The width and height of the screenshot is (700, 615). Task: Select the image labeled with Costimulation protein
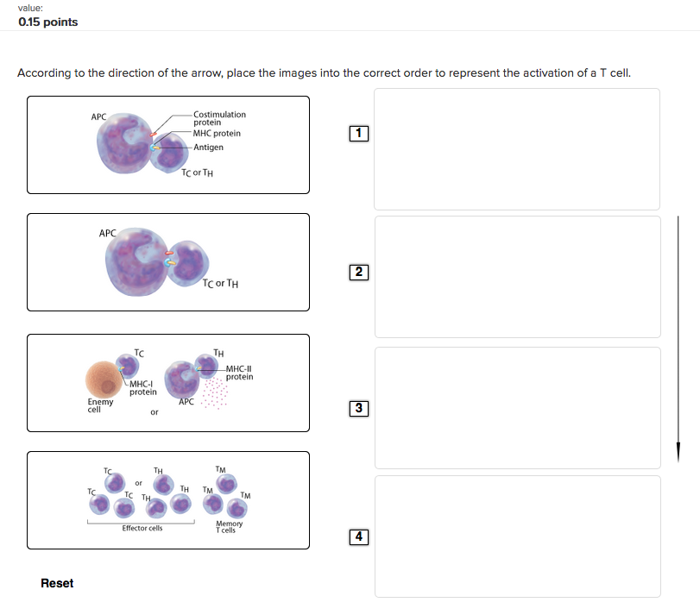(x=168, y=145)
